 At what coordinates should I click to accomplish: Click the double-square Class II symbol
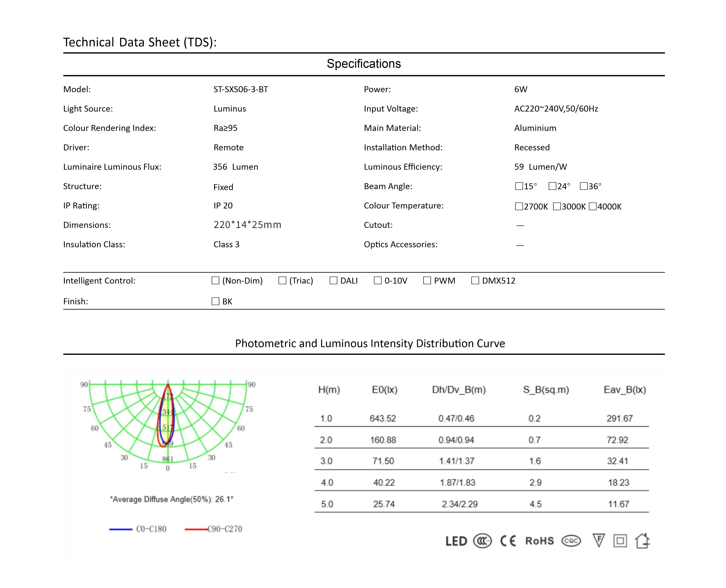pos(620,541)
